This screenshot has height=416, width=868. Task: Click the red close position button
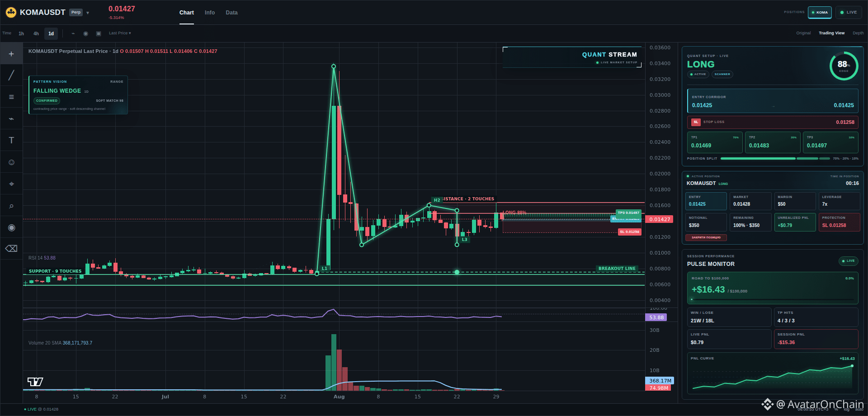click(706, 237)
